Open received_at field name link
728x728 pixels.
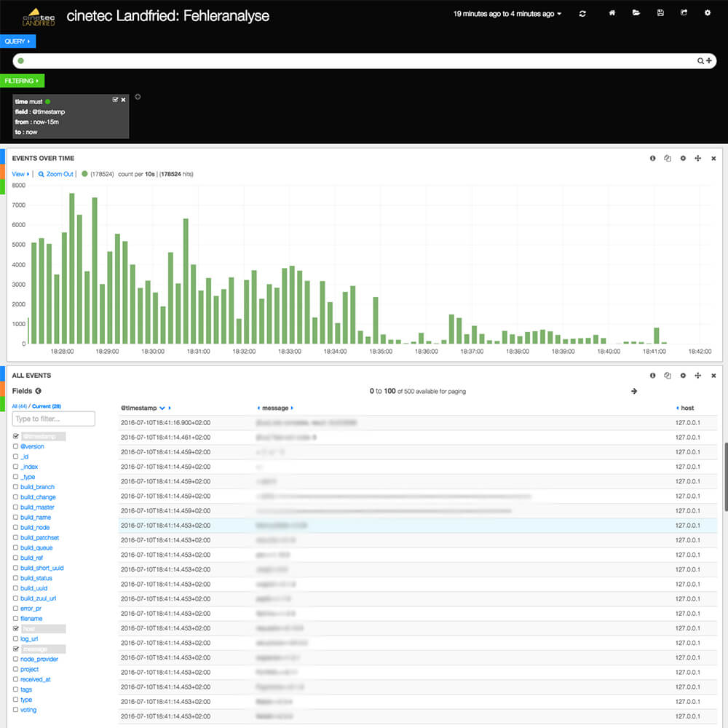[35, 679]
